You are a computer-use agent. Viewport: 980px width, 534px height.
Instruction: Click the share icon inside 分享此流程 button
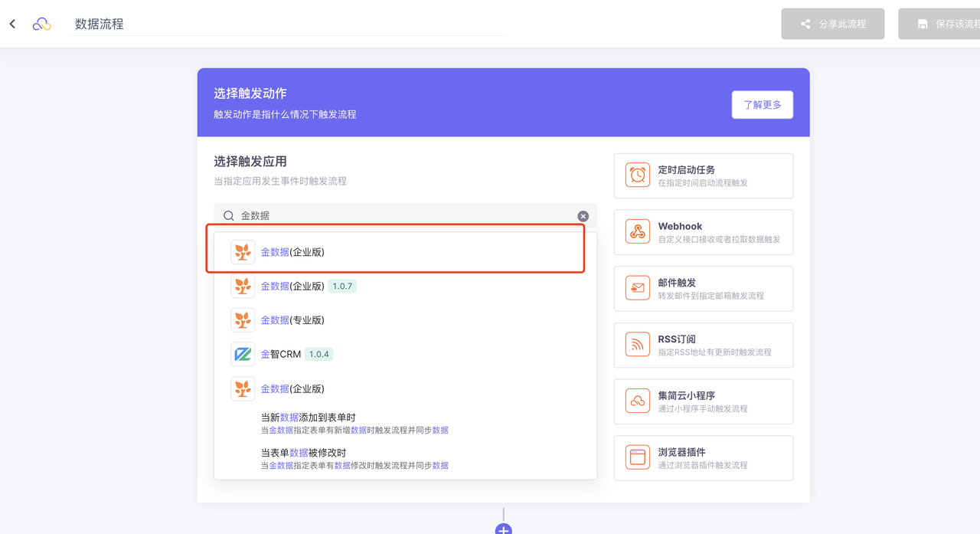pyautogui.click(x=805, y=24)
